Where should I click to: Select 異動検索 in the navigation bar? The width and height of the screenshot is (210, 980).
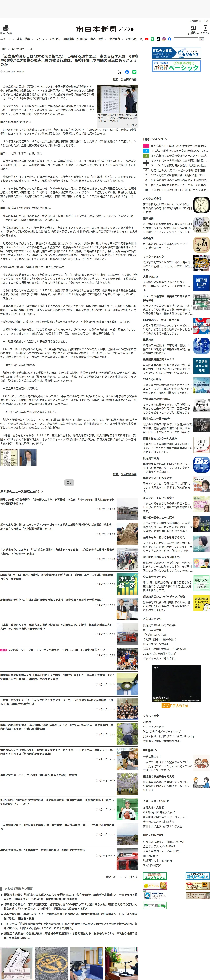(68, 39)
